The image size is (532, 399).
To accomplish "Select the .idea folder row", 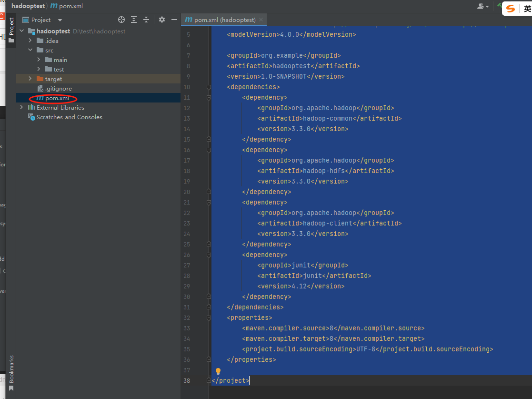I will coord(99,41).
